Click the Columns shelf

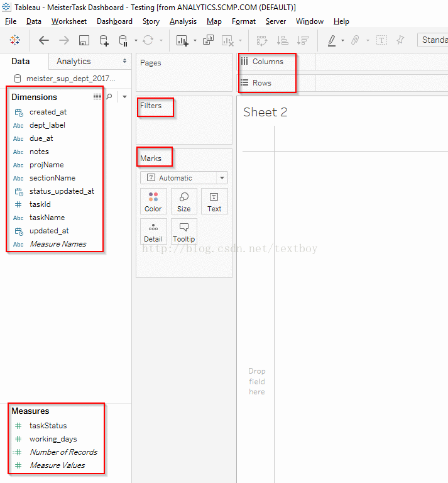343,62
